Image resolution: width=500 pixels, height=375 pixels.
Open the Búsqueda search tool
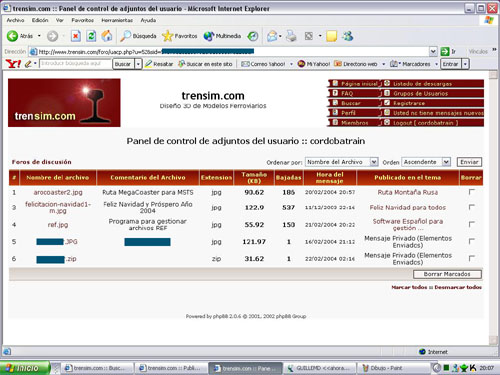tap(139, 36)
